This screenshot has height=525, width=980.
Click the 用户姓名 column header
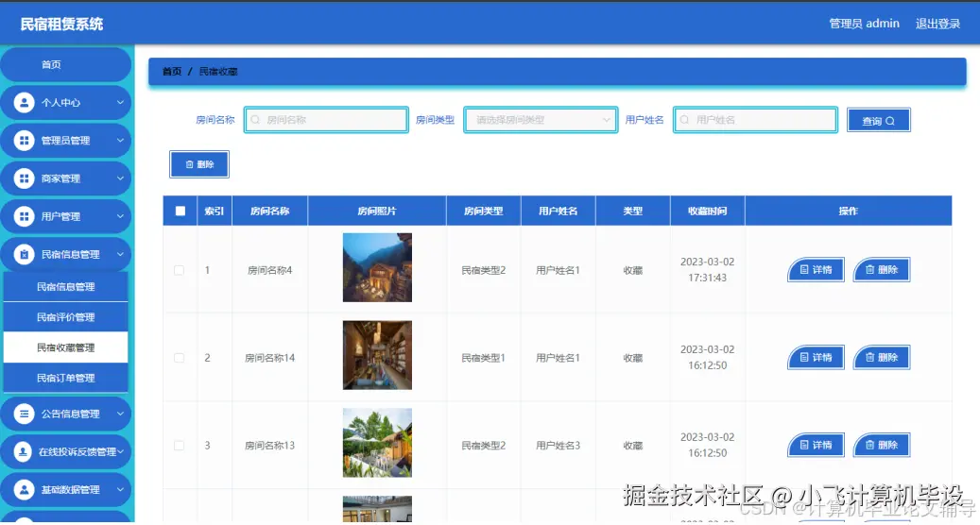click(x=559, y=211)
